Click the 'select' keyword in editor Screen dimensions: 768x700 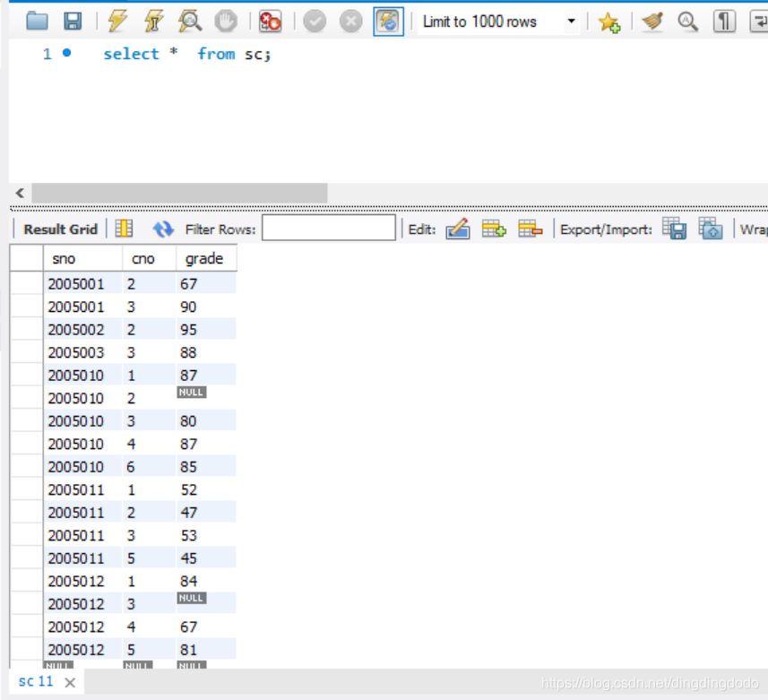click(x=131, y=54)
